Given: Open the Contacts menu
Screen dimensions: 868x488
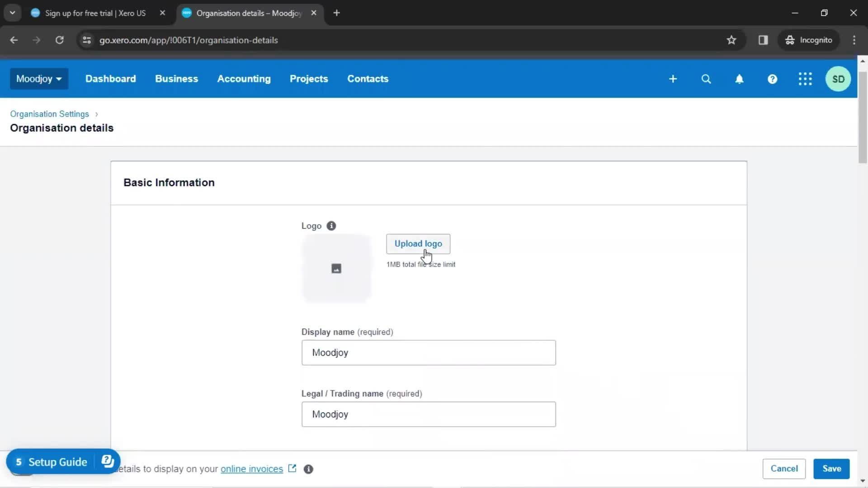Looking at the screenshot, I should tap(368, 79).
